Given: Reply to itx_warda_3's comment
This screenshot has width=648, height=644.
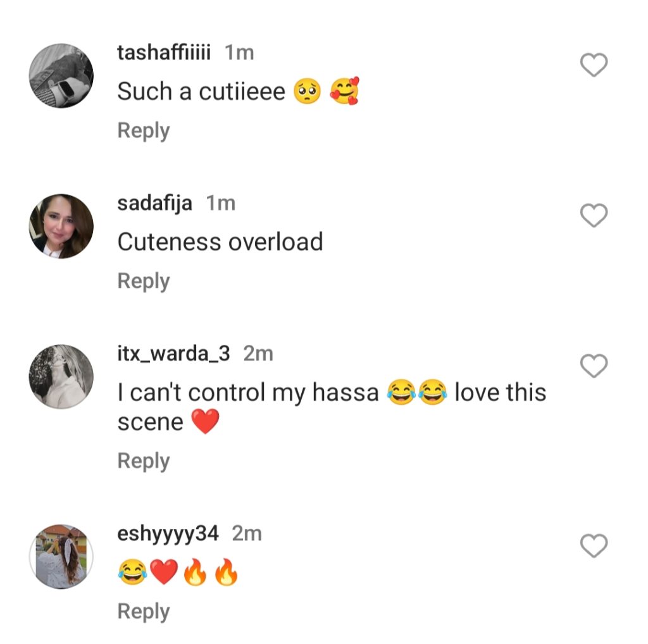Looking at the screenshot, I should 144,461.
